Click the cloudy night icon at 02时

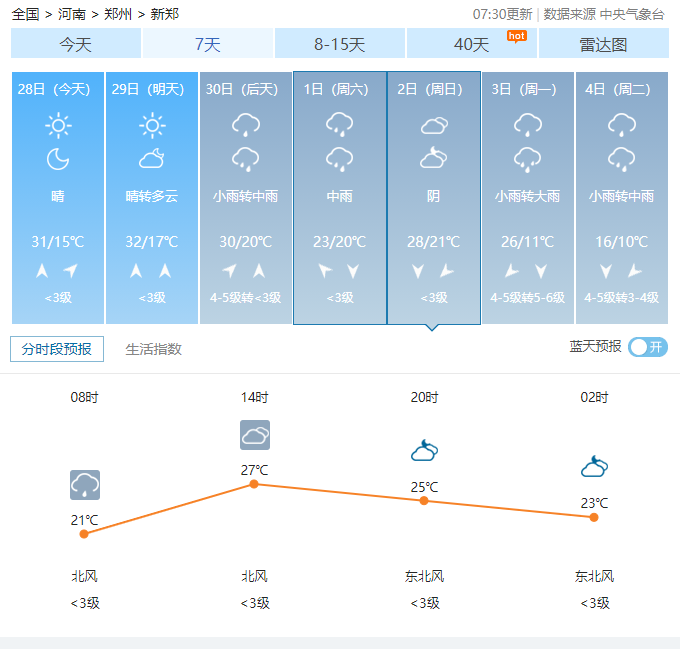595,466
